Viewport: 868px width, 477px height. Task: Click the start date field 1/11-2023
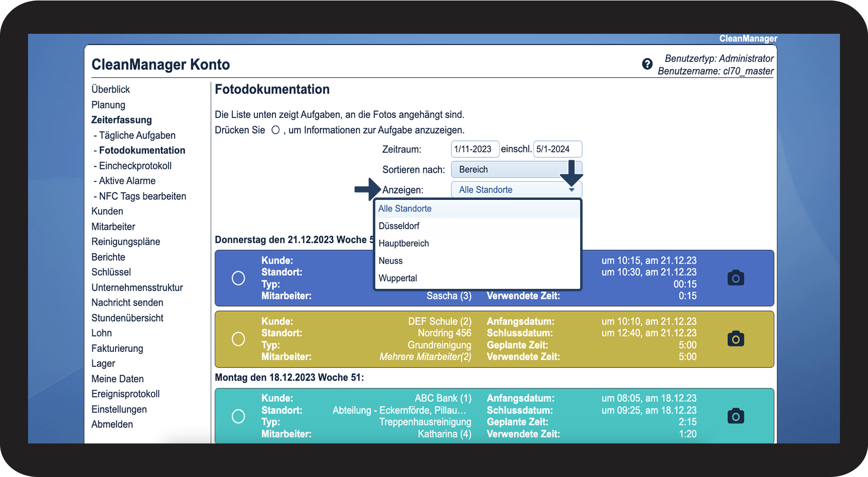point(475,149)
